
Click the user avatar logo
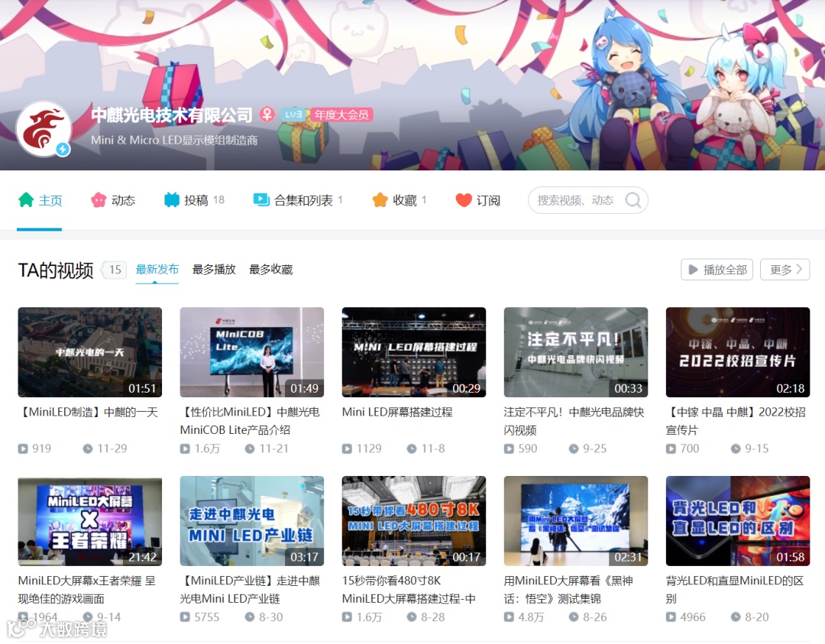tap(44, 129)
